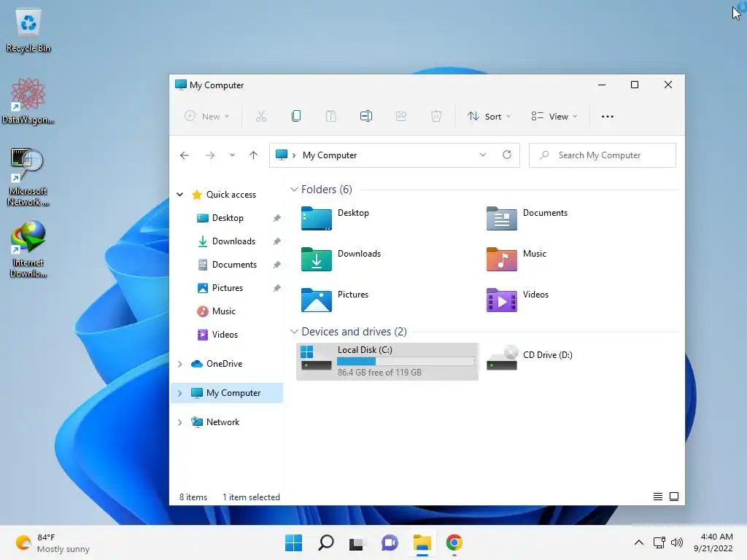Select the Documents folder in main pane
747x560 pixels.
[527, 218]
